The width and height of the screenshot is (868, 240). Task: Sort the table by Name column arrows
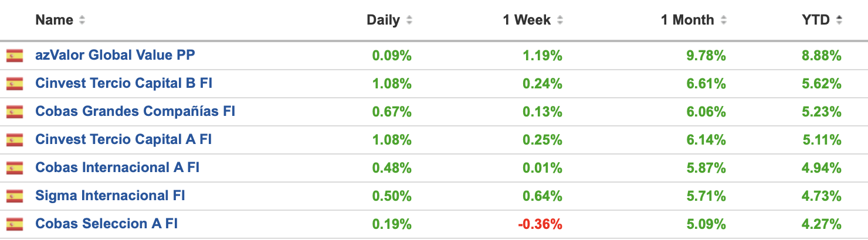[82, 20]
